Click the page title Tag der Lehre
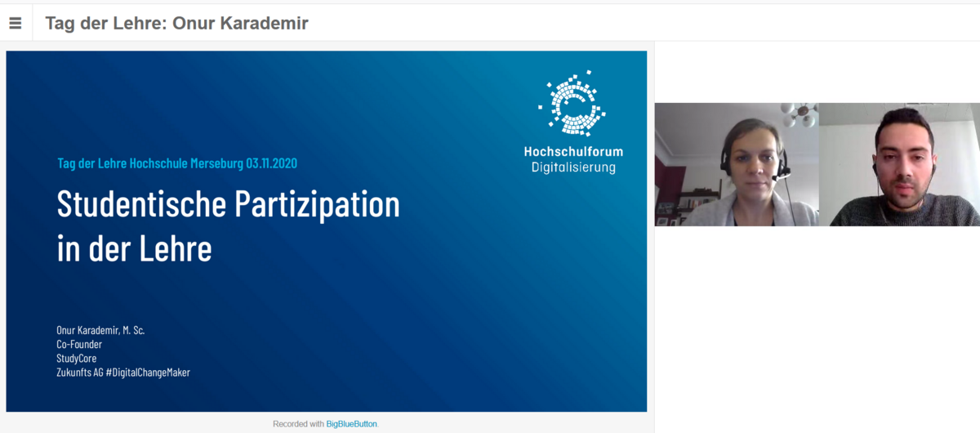The image size is (980, 433). [x=176, y=23]
